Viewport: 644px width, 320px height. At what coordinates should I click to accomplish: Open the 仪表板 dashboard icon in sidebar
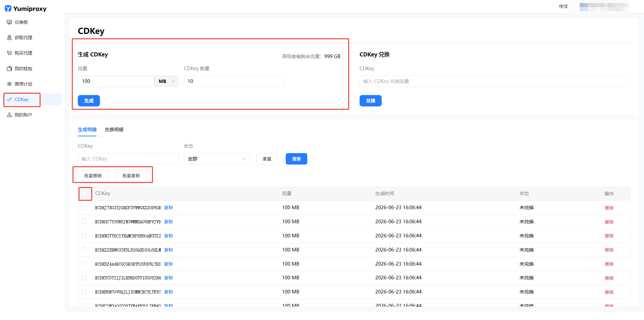click(x=9, y=22)
